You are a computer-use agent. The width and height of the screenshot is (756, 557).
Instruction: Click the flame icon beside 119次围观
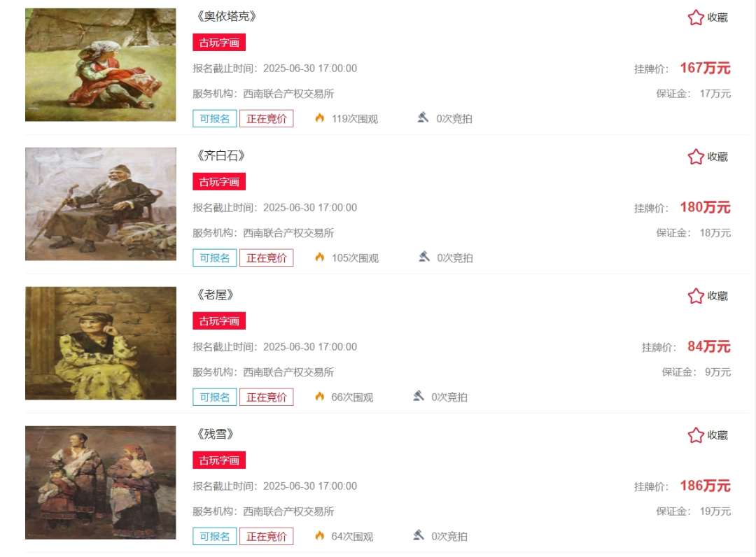(320, 118)
